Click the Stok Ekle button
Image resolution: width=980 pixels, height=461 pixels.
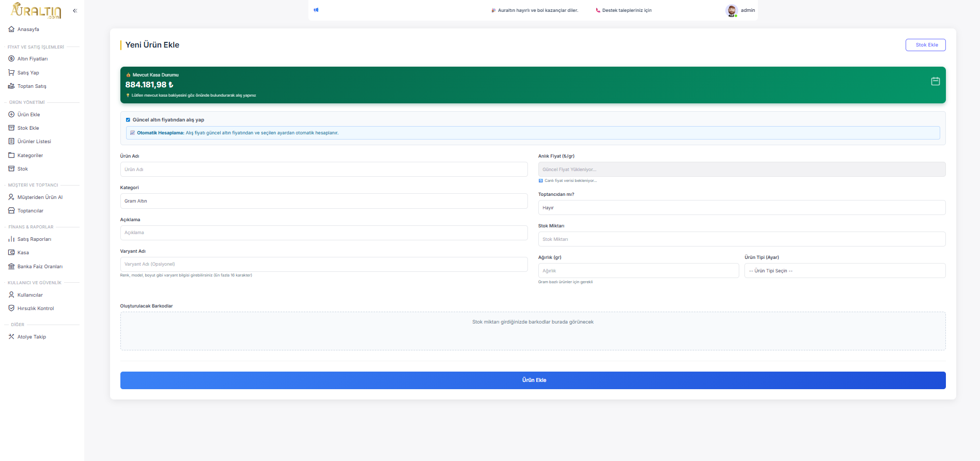click(x=925, y=45)
